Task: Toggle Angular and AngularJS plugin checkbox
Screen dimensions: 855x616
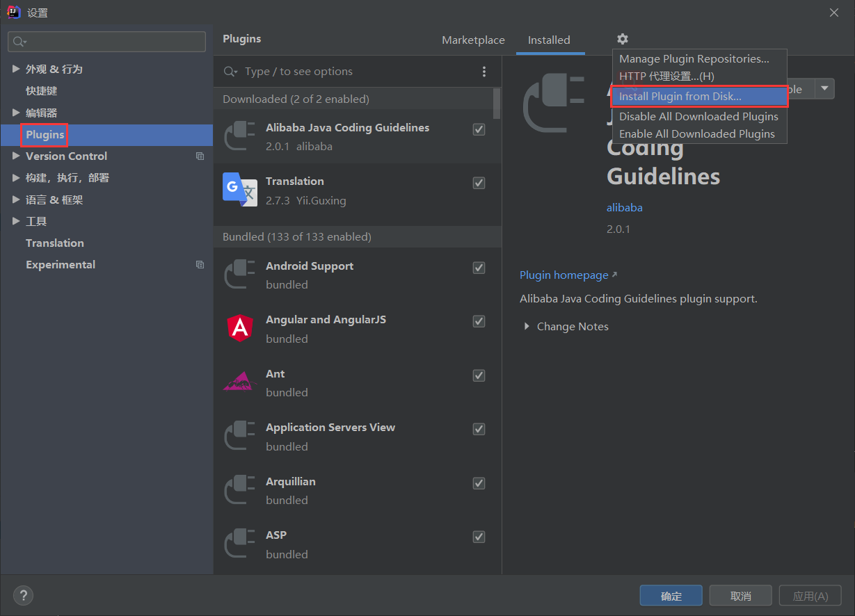Action: point(479,321)
